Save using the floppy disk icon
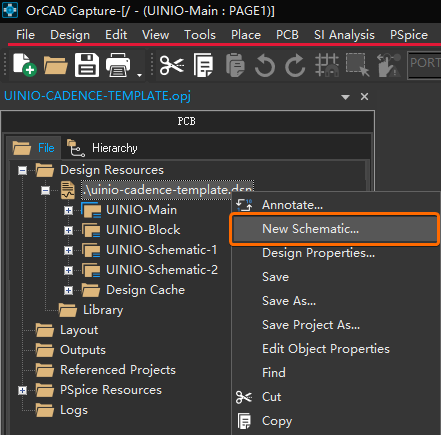This screenshot has height=435, width=441. pos(87,65)
